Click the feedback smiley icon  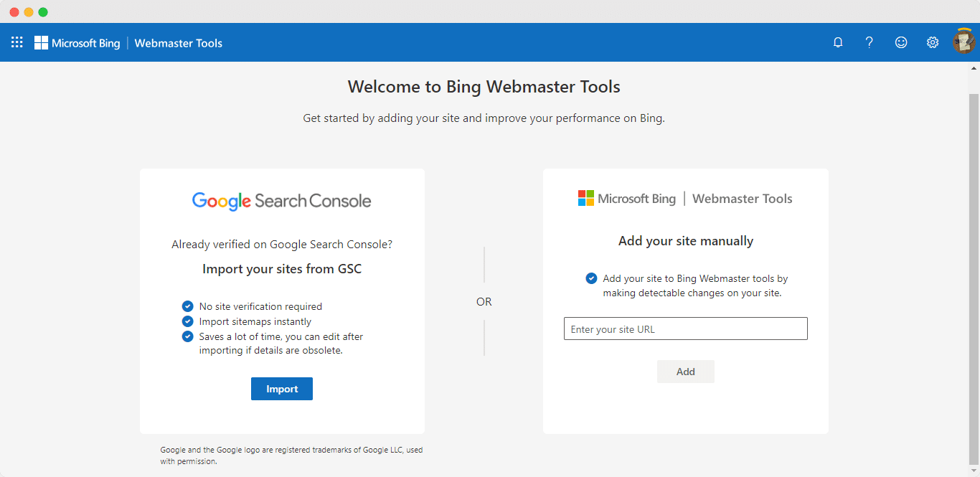point(901,42)
